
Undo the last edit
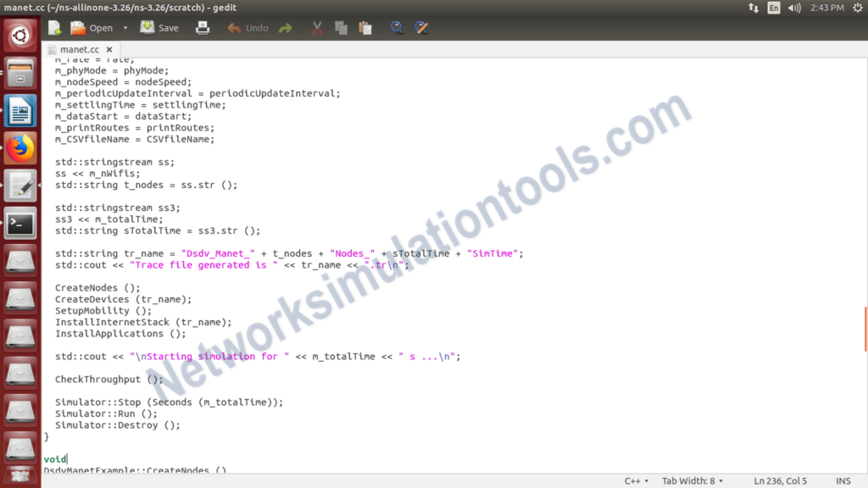point(247,27)
